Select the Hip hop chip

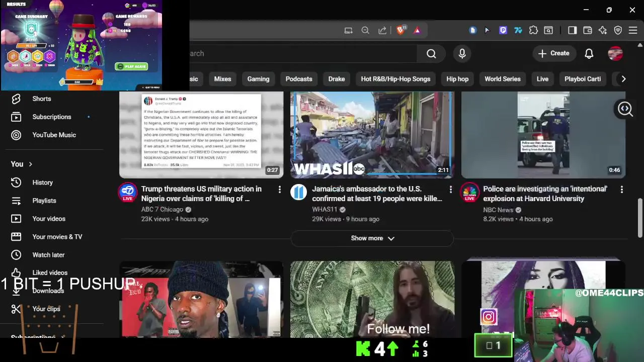[457, 79]
